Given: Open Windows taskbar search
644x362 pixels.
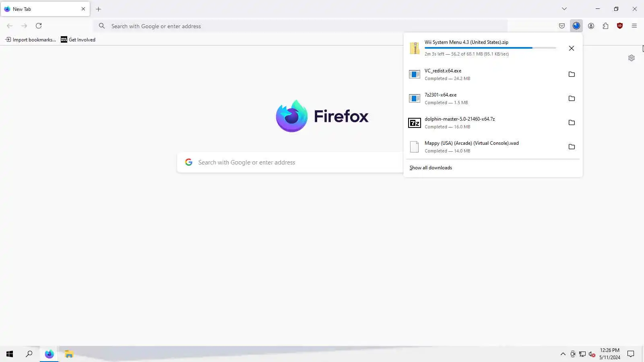Looking at the screenshot, I should click(x=29, y=354).
